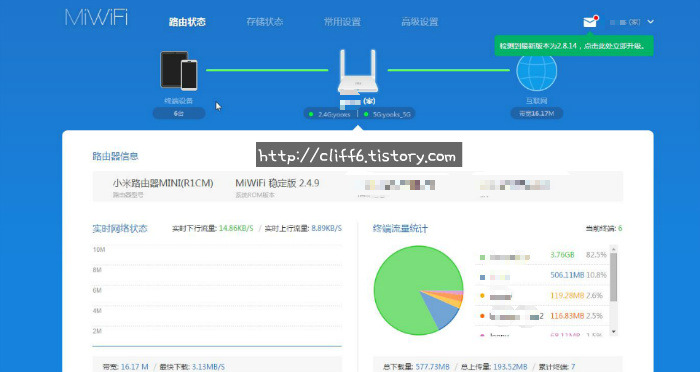Image resolution: width=700 pixels, height=372 pixels.
Task: Click the 577.73MB total download value
Action: [433, 367]
